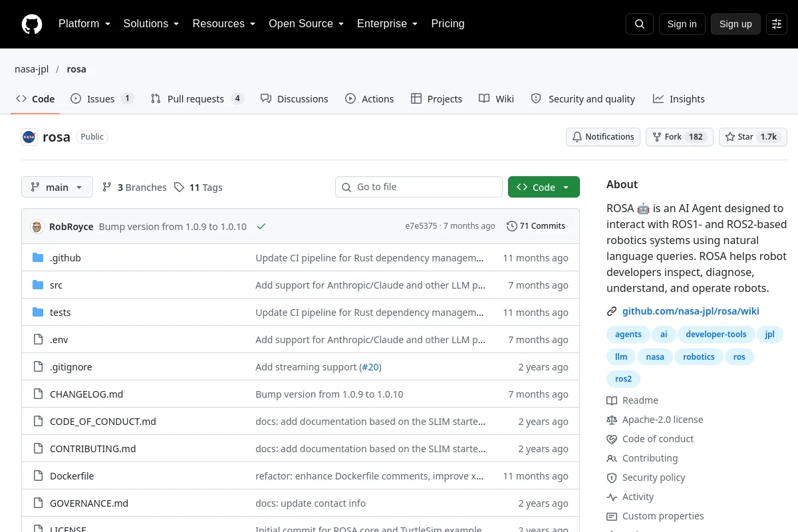
Task: Click the tests folder icon
Action: click(38, 313)
